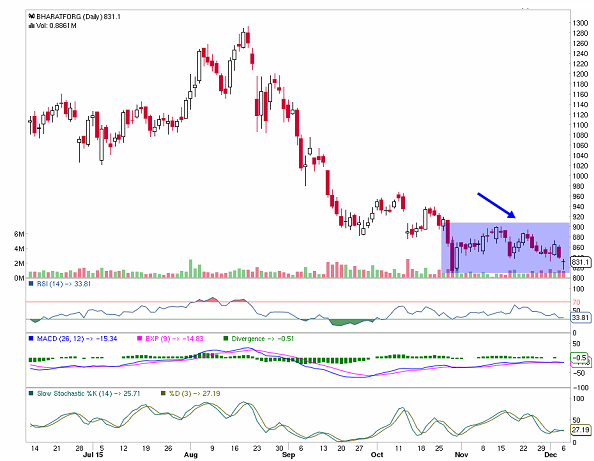Select the Vol: 0.8861M label
Image resolution: width=594 pixels, height=461 pixels.
tap(56, 26)
